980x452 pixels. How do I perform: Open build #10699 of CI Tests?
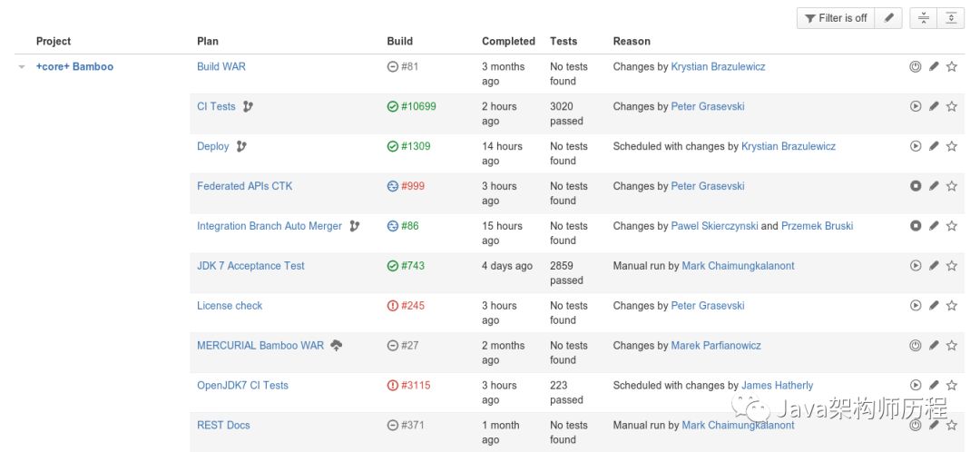(x=417, y=106)
